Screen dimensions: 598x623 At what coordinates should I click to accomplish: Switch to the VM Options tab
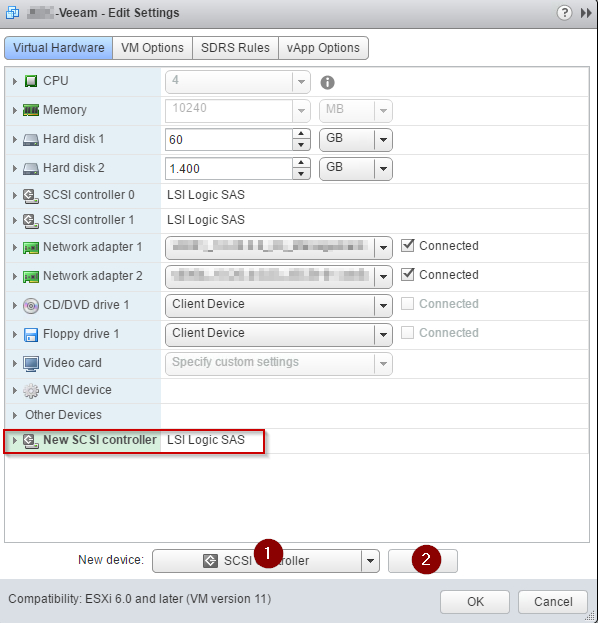(153, 48)
